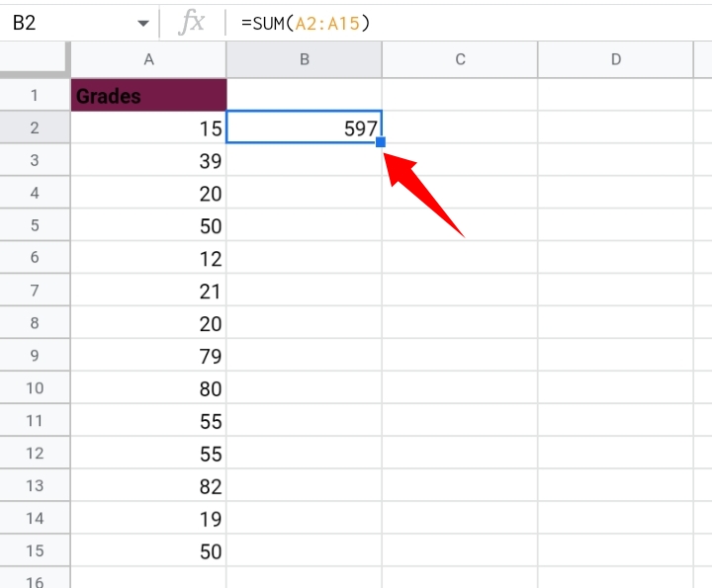Select cell containing 21
712x588 pixels.
pos(148,290)
